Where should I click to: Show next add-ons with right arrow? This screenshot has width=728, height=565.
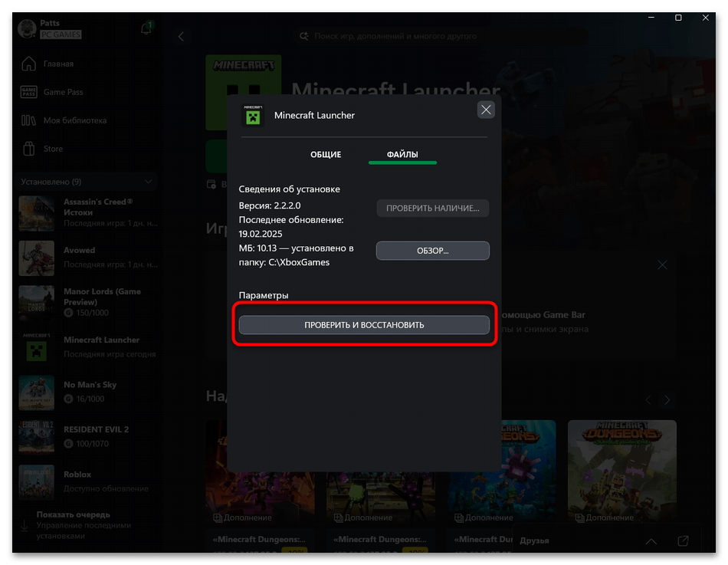(667, 400)
